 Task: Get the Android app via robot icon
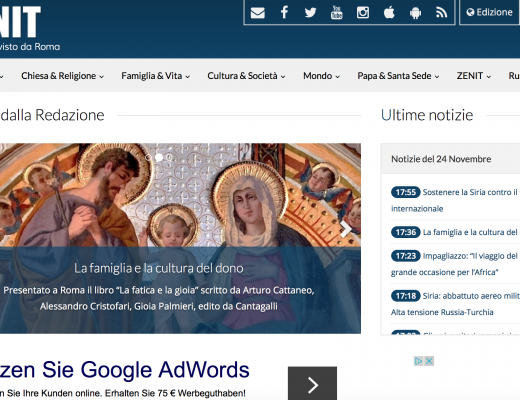point(415,13)
